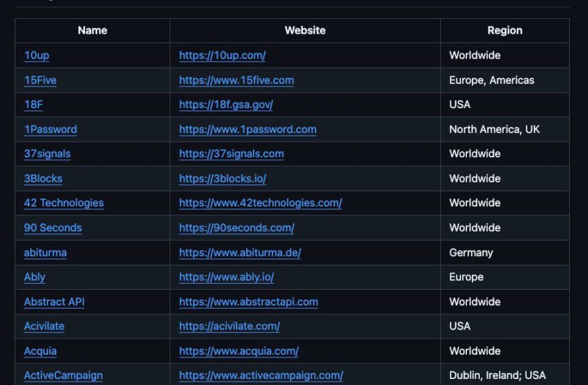Click the Region column header
The height and width of the screenshot is (385, 588).
505,30
